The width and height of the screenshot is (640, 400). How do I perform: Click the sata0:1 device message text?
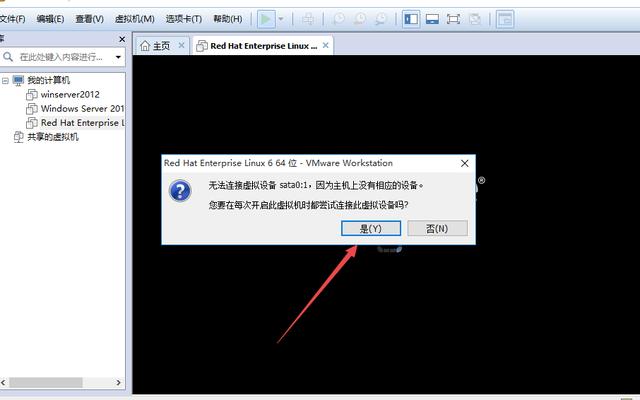316,185
